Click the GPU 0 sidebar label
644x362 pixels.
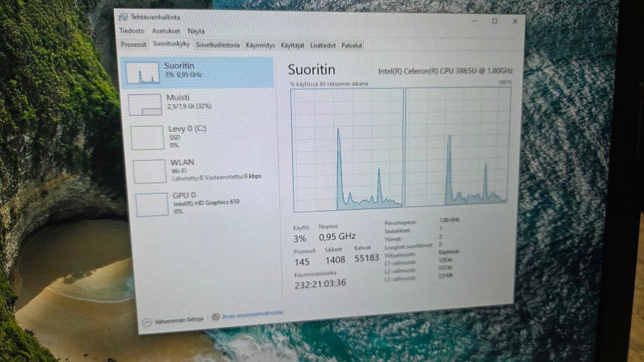click(x=184, y=195)
